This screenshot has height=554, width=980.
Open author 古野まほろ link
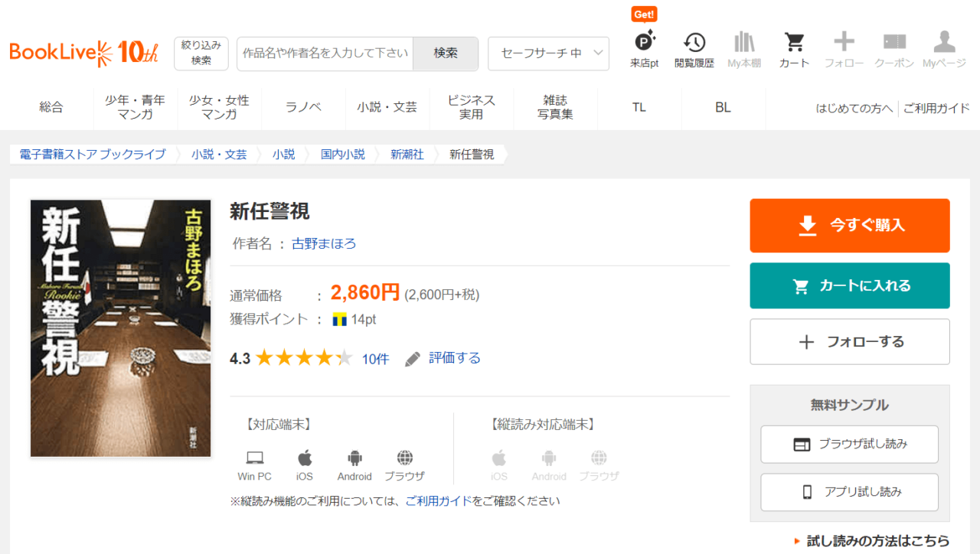tap(324, 244)
